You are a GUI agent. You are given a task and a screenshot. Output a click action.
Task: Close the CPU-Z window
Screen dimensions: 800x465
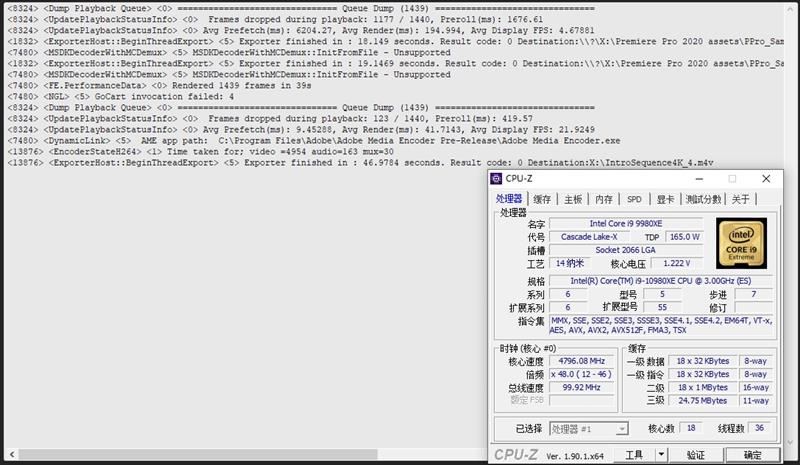coord(766,179)
